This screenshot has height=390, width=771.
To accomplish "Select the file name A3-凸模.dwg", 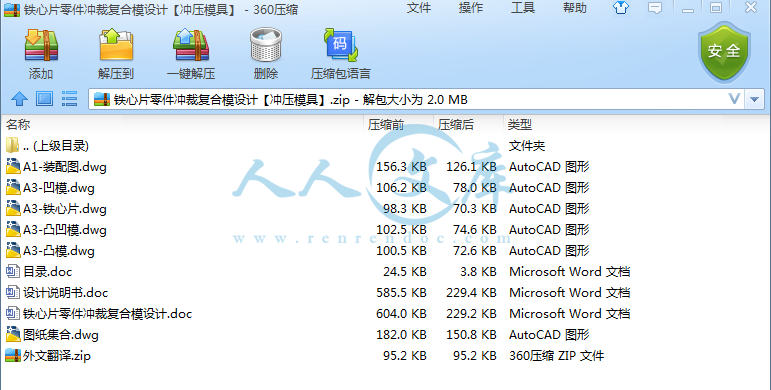I will click(x=59, y=251).
